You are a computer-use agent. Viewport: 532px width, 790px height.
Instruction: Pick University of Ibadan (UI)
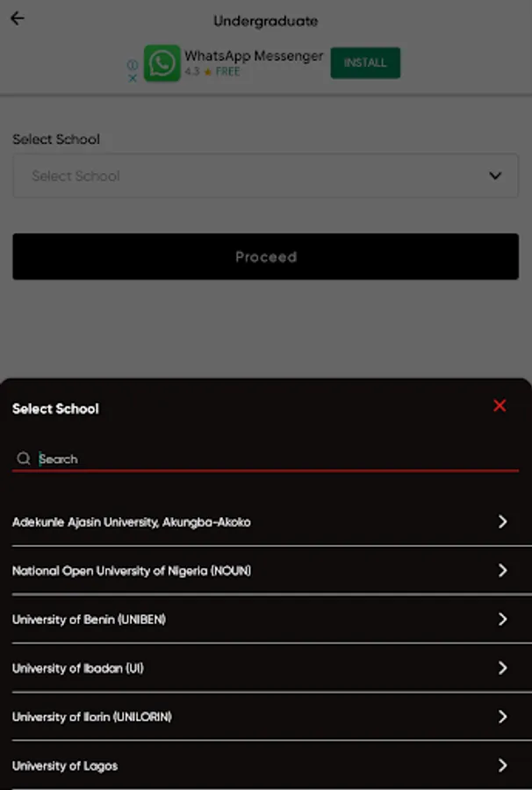(265, 668)
